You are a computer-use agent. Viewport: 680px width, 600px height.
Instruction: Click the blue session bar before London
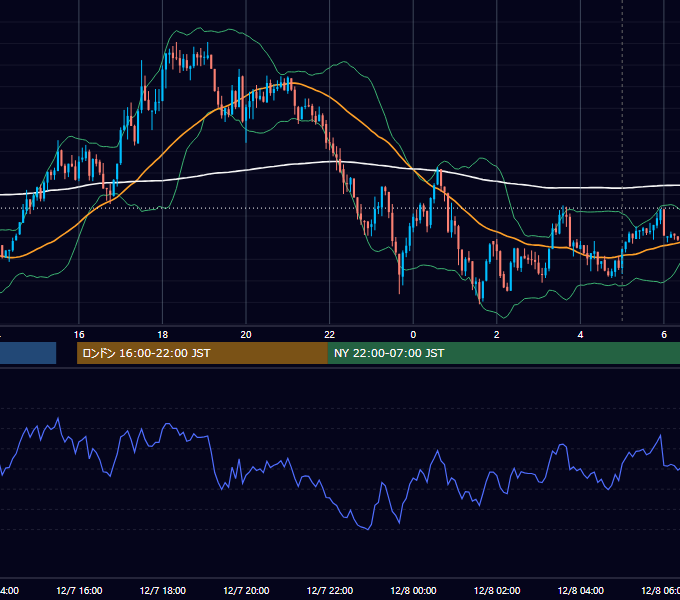point(28,353)
